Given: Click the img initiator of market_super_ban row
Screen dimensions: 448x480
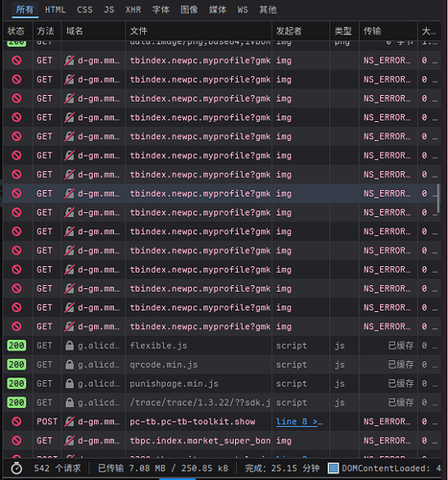Looking at the screenshot, I should (284, 441).
